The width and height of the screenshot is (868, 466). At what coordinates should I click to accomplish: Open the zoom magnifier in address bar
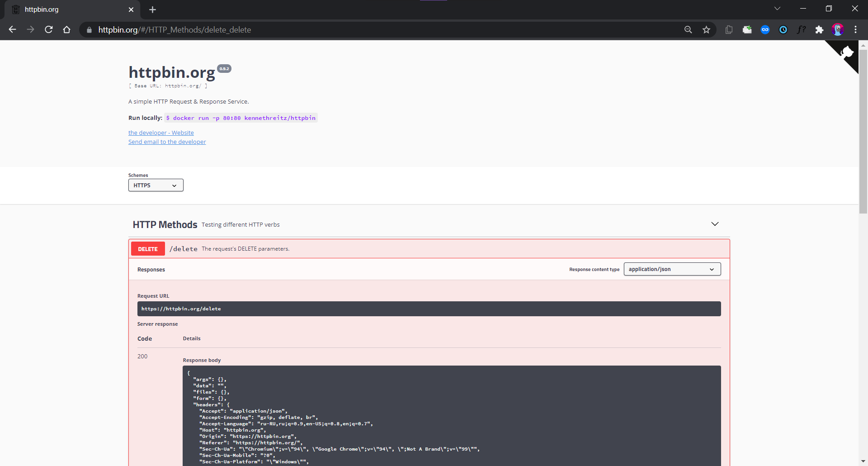pos(688,29)
